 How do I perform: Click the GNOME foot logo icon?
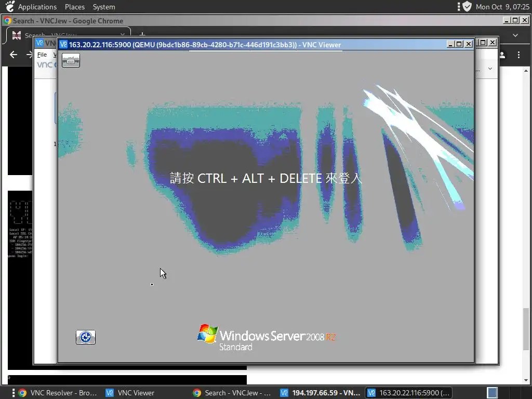[x=10, y=6]
